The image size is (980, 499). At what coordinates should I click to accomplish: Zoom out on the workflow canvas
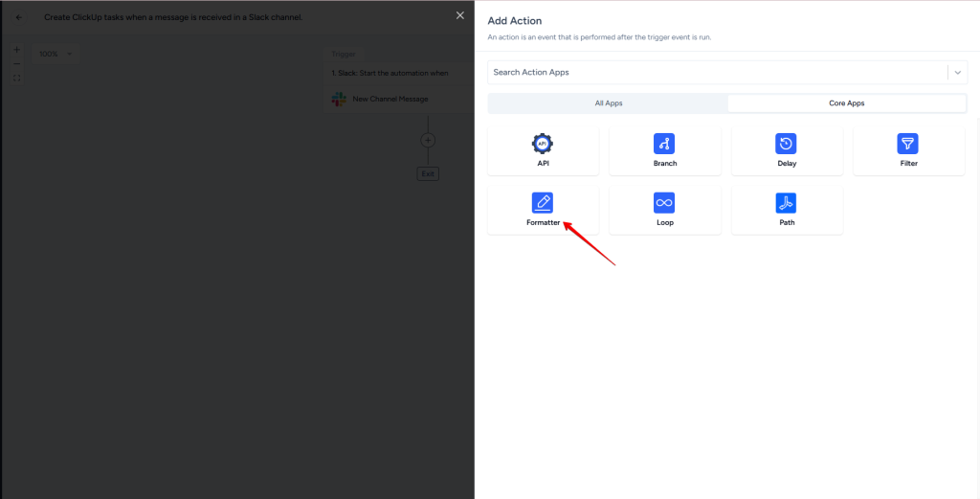16,63
